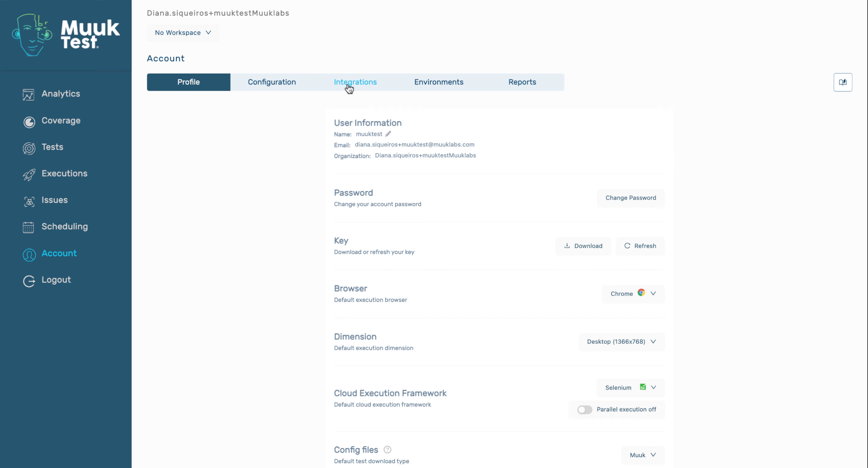This screenshot has width=868, height=468.
Task: Open the Analytics section
Action: [61, 94]
